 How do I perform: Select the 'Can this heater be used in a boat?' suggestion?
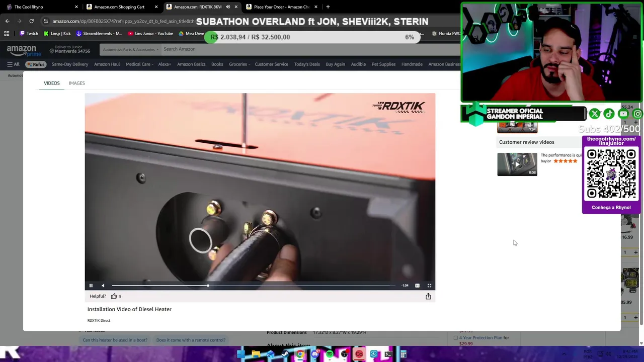(115, 340)
